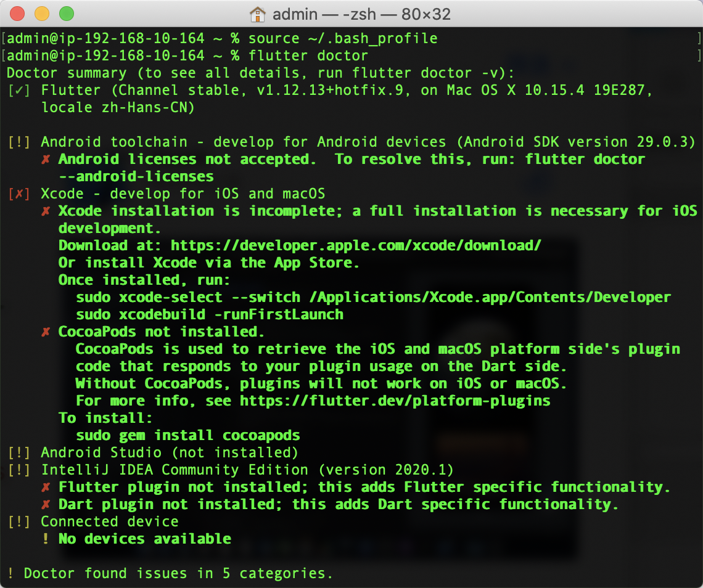Click the warning marker beside Android toolchain
The height and width of the screenshot is (588, 703).
[19, 142]
